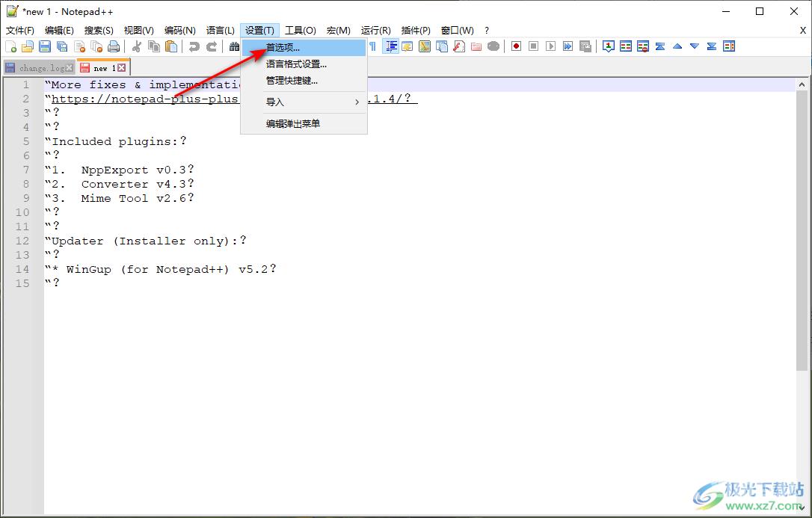This screenshot has height=518, width=812.
Task: Open the 搜索(S) menu
Action: [x=99, y=31]
